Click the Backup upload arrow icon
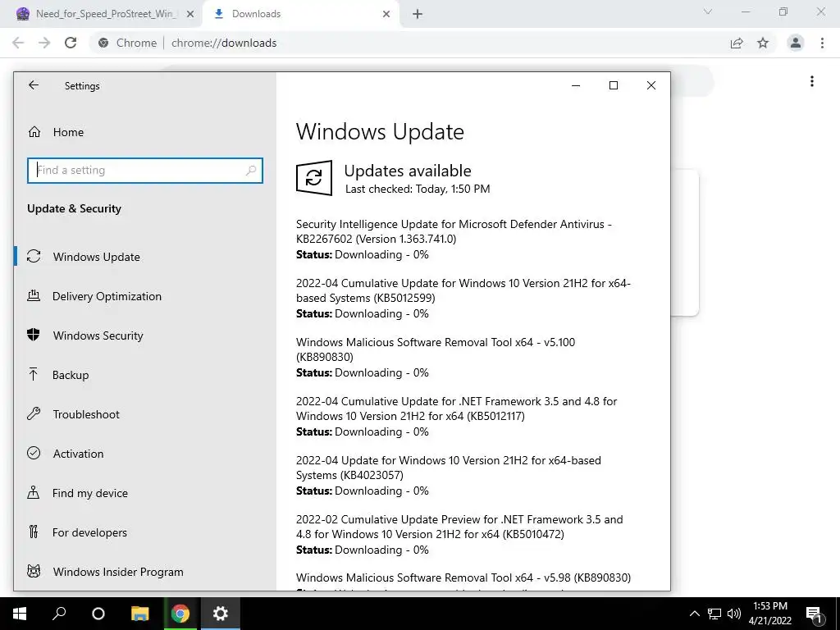 [x=33, y=374]
